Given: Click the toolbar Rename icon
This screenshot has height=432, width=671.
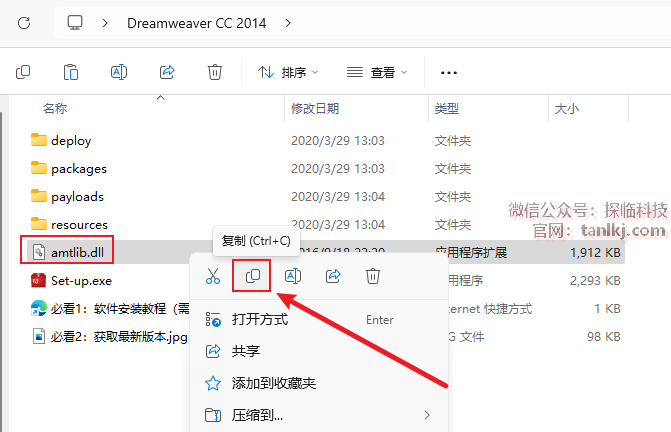Looking at the screenshot, I should click(119, 72).
